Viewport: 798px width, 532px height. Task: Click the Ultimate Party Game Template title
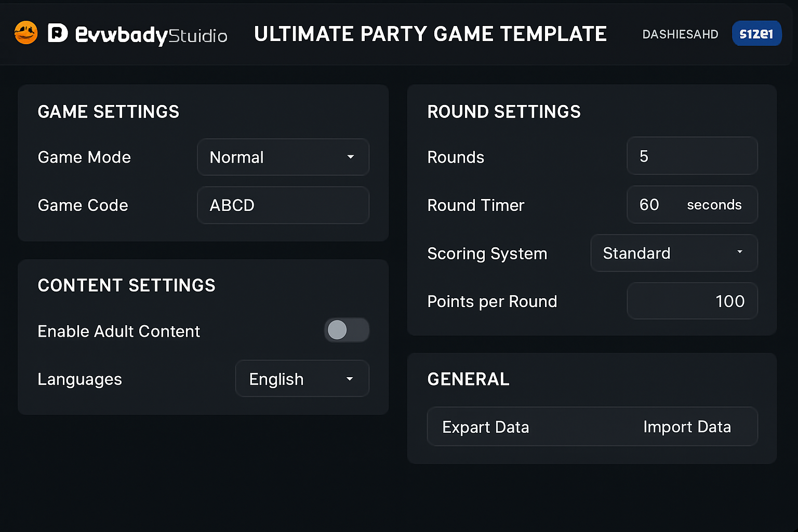click(430, 34)
